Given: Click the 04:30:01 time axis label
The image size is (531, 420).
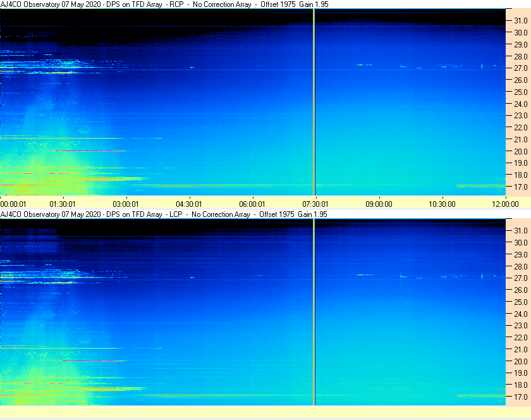Looking at the screenshot, I should 189,204.
